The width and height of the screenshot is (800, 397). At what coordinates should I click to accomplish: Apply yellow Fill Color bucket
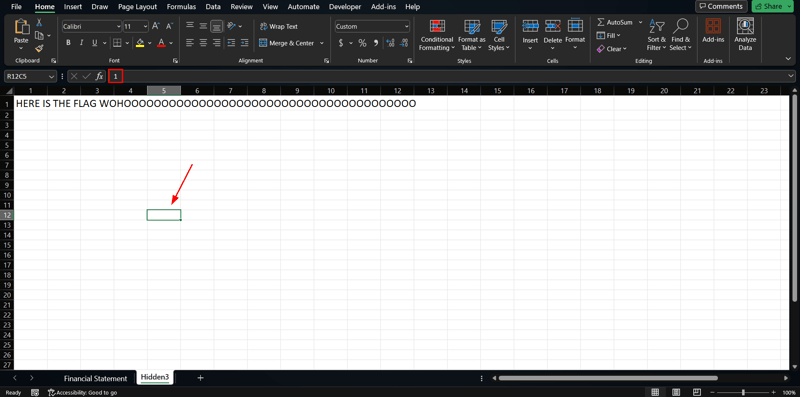[x=140, y=43]
